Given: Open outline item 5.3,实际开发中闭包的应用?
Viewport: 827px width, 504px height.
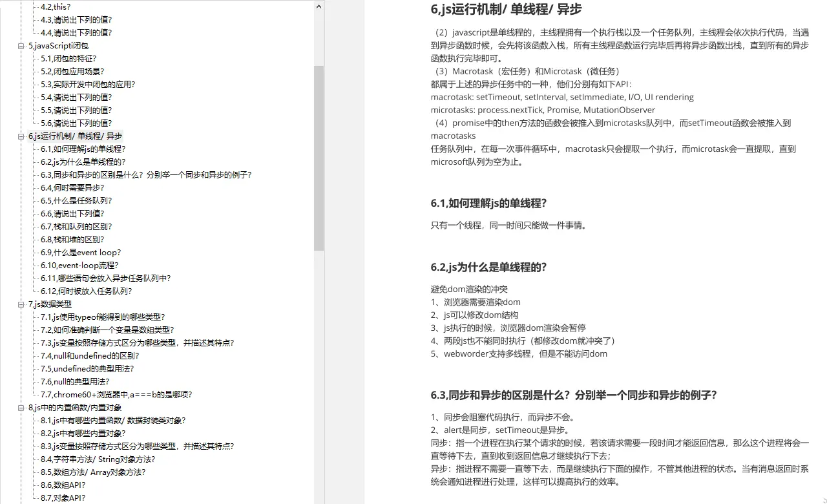Looking at the screenshot, I should click(x=88, y=85).
